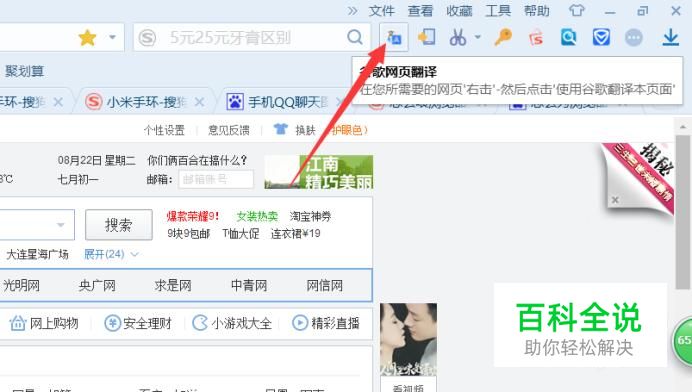Viewport: 692px width, 392px height.
Task: Click the 爆款荣耀9! link
Action: pos(192,216)
